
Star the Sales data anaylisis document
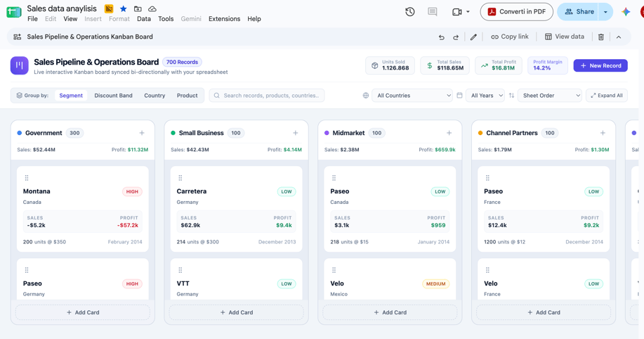coord(123,8)
